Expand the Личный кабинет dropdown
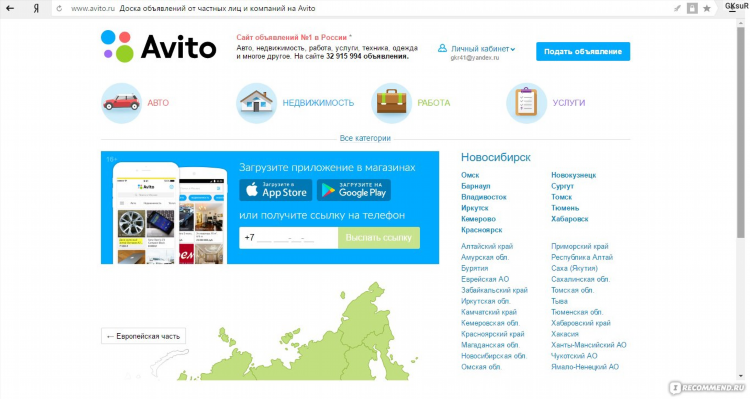The width and height of the screenshot is (750, 399). coord(483,49)
